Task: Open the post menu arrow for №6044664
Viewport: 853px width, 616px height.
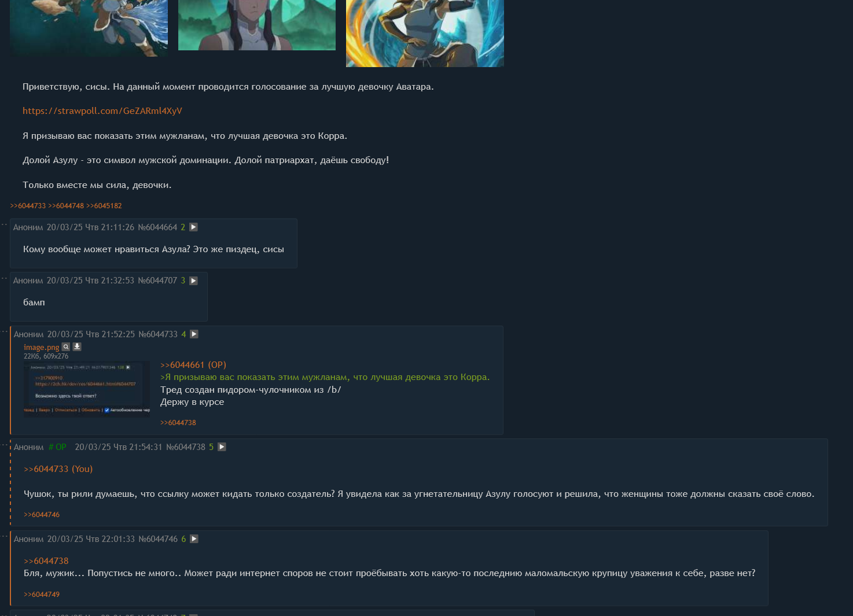Action: coord(193,227)
